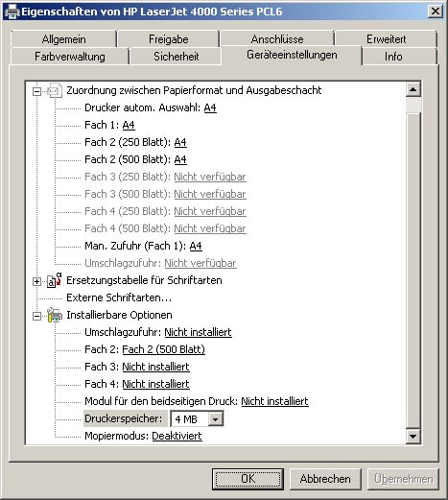448x500 pixels.
Task: Select the Geräteeinstellungen tab
Action: (x=292, y=55)
